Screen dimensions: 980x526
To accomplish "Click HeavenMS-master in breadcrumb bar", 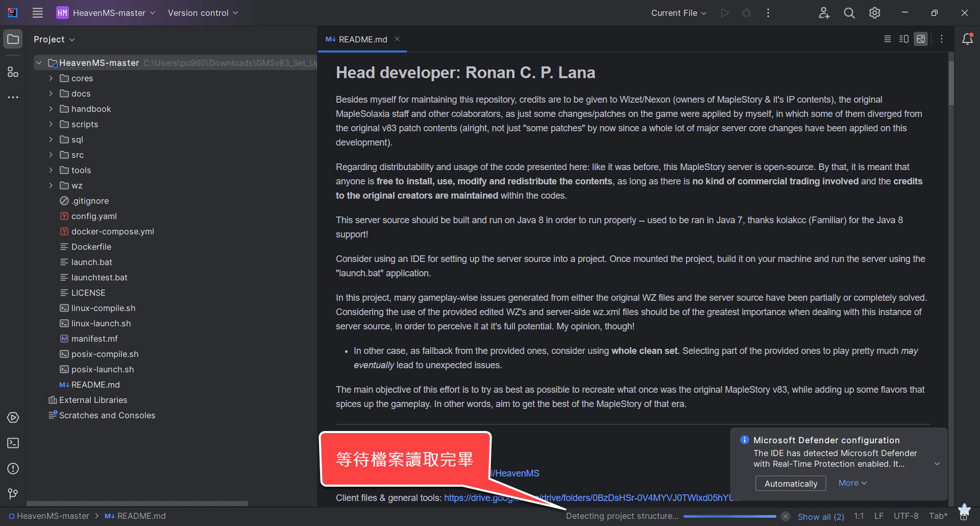I will coord(49,516).
